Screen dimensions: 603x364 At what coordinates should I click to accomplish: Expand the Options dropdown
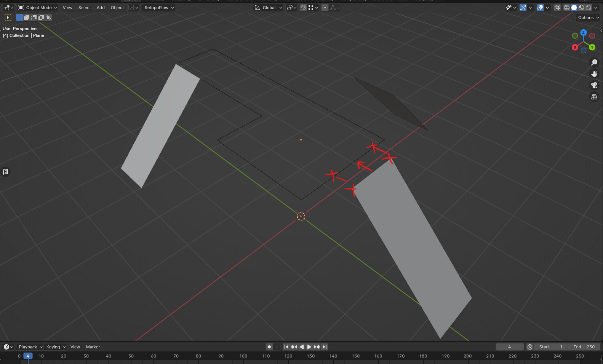588,18
